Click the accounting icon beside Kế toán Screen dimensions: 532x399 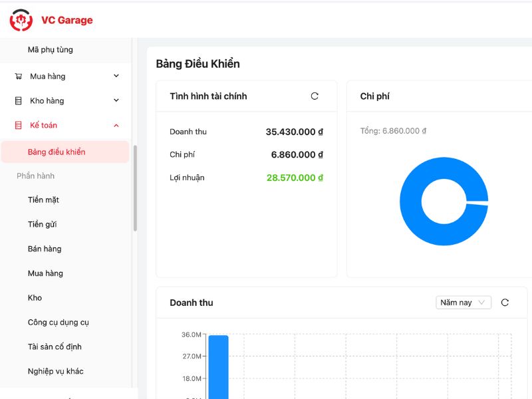(19, 126)
